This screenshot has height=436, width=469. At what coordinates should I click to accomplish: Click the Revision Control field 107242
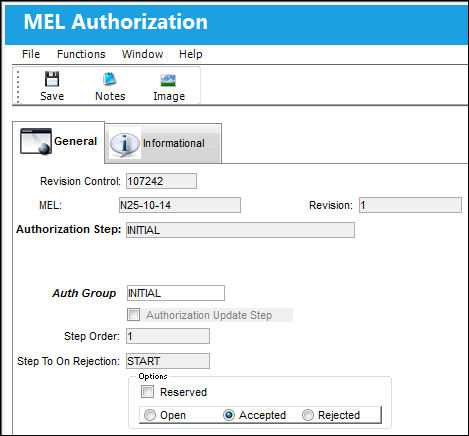(161, 181)
